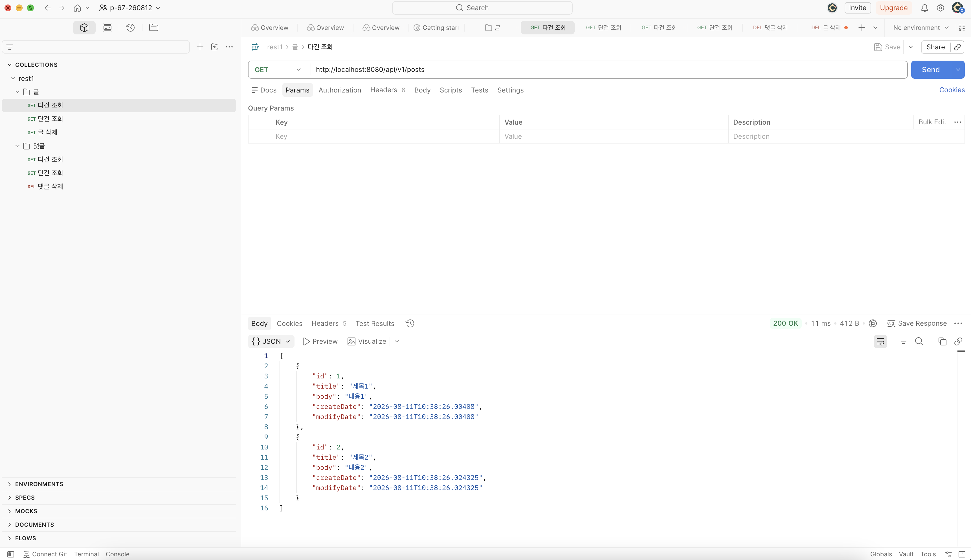Open sidebar more options ellipsis
The height and width of the screenshot is (560, 971).
[229, 47]
